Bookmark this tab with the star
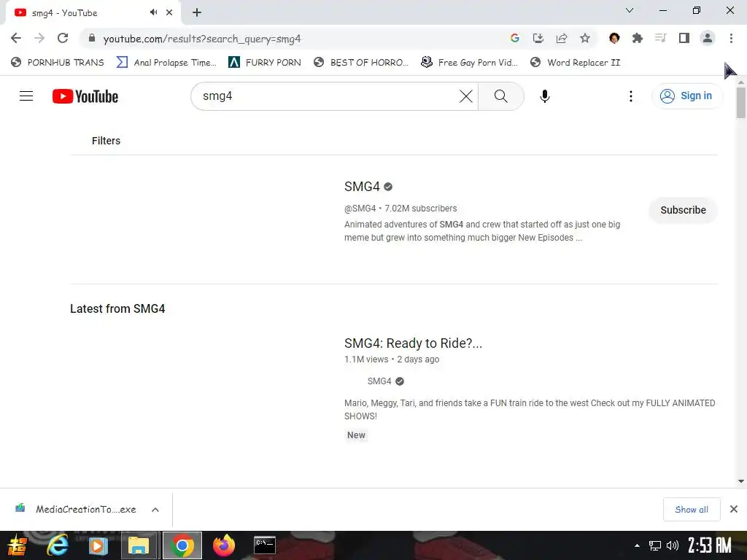Screen dimensions: 747x560 585,38
